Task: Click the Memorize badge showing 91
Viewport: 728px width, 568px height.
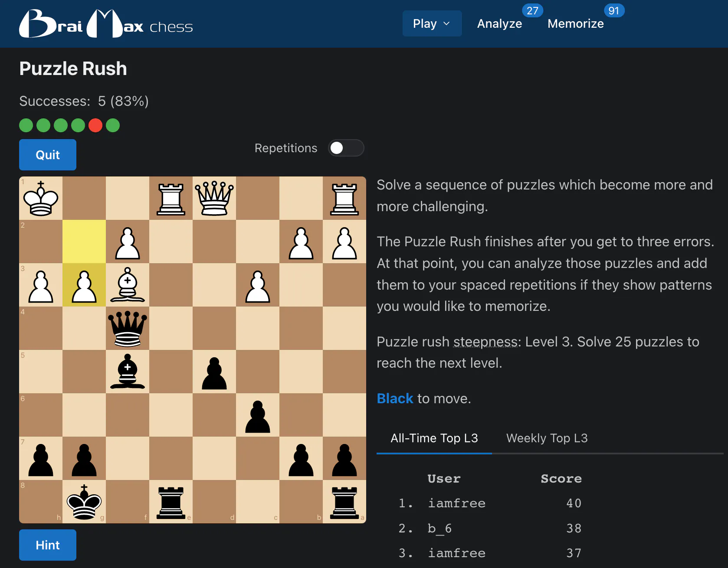Action: point(614,10)
